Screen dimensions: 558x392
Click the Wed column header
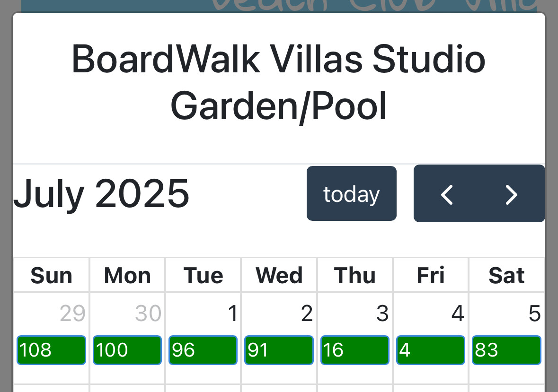[279, 276]
